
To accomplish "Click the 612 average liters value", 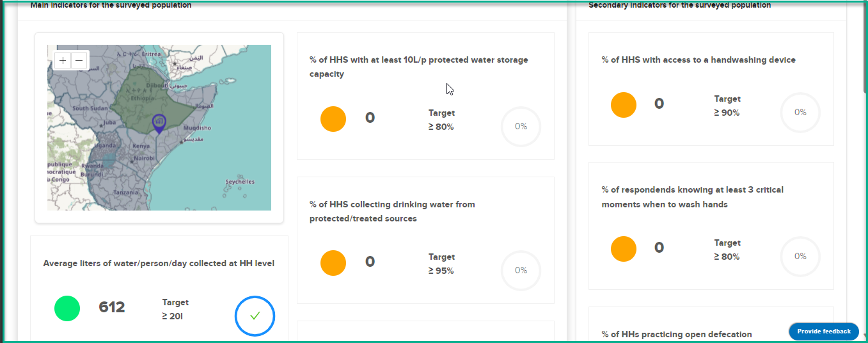I will click(112, 308).
